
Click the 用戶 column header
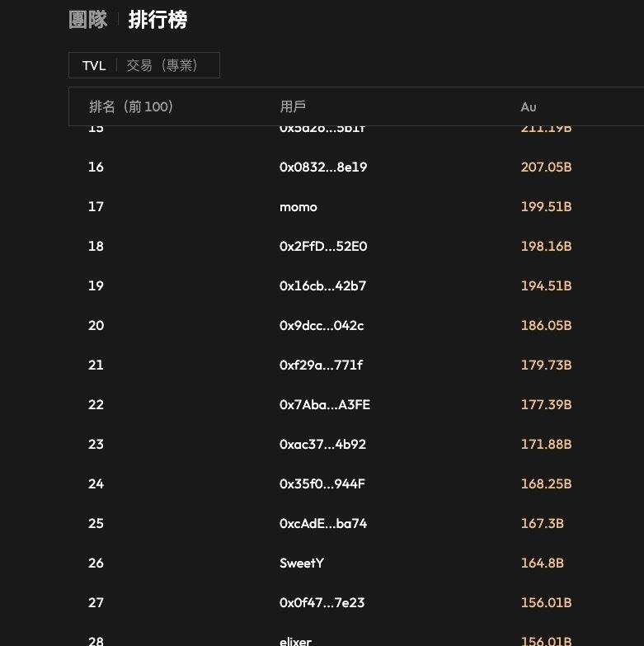point(293,106)
